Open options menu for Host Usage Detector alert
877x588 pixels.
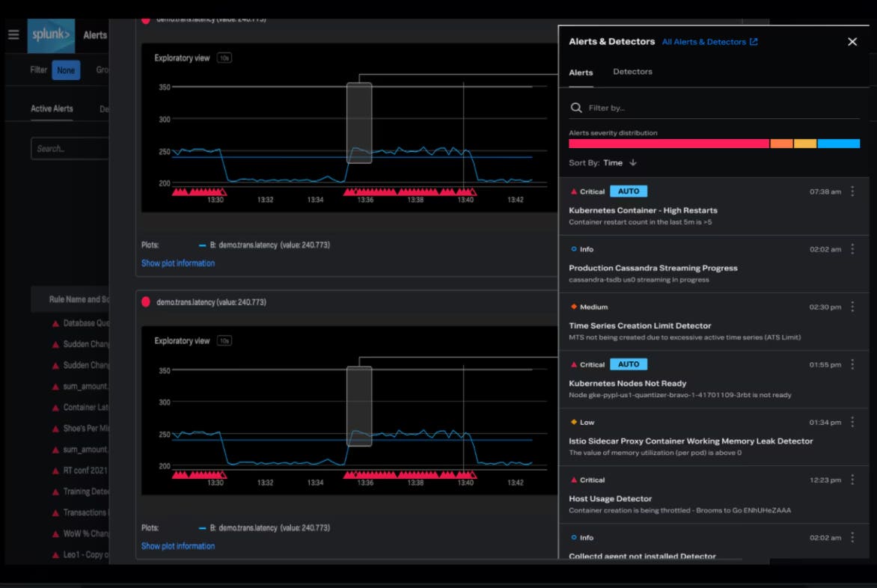[x=852, y=480]
